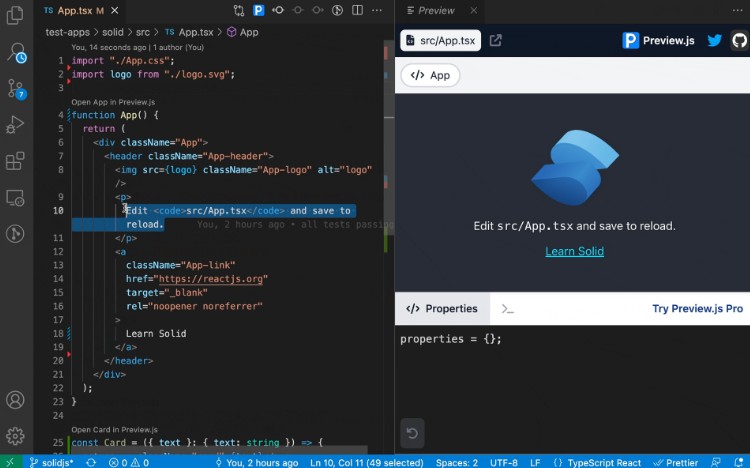Click Try Preview.js Pro link

697,309
